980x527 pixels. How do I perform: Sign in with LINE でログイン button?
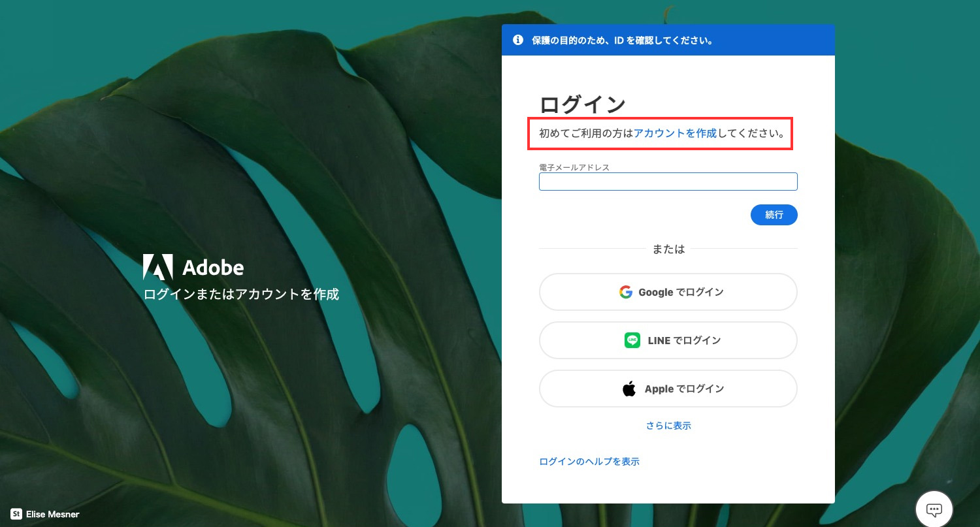668,340
